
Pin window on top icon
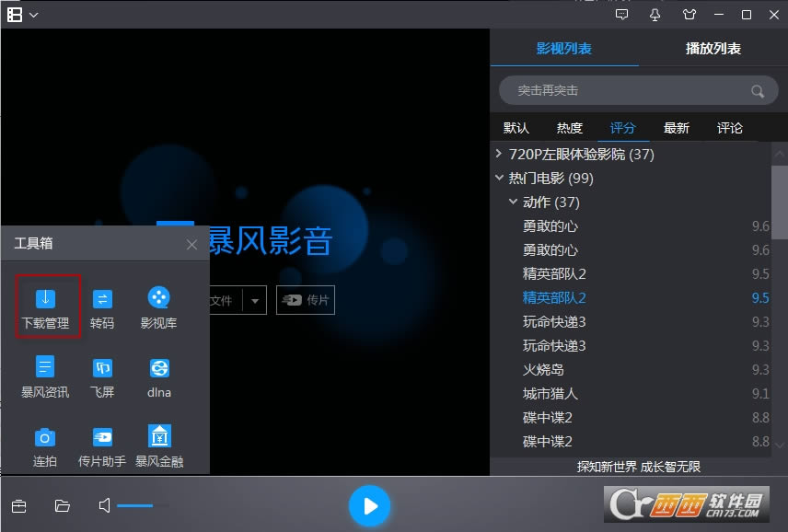(655, 15)
